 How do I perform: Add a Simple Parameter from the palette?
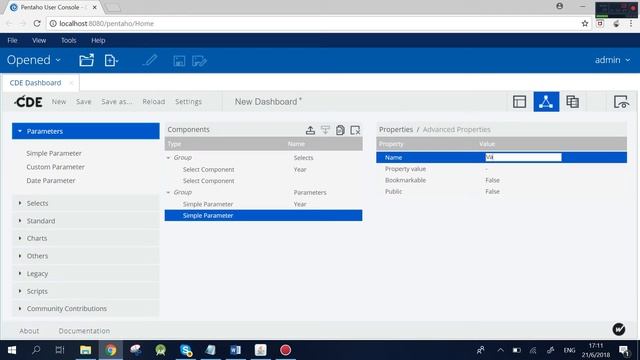pyautogui.click(x=54, y=153)
